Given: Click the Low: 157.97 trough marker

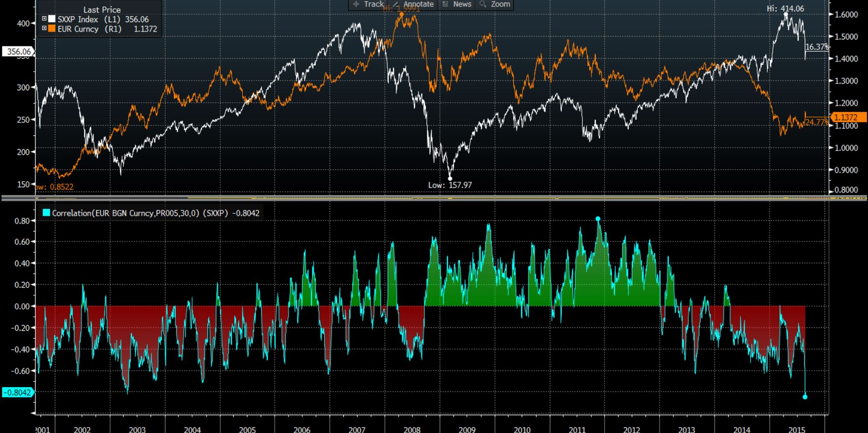Looking at the screenshot, I should click(x=450, y=179).
